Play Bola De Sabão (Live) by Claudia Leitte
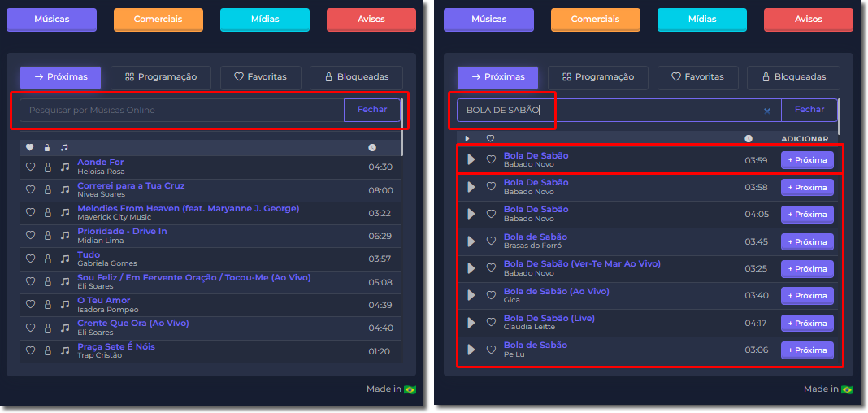 471,323
